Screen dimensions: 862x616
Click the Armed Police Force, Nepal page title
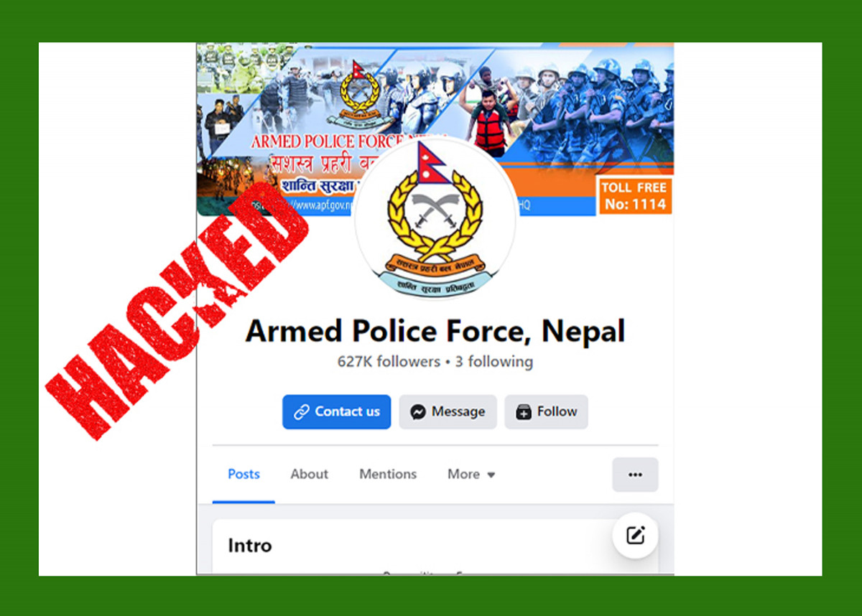(x=435, y=331)
